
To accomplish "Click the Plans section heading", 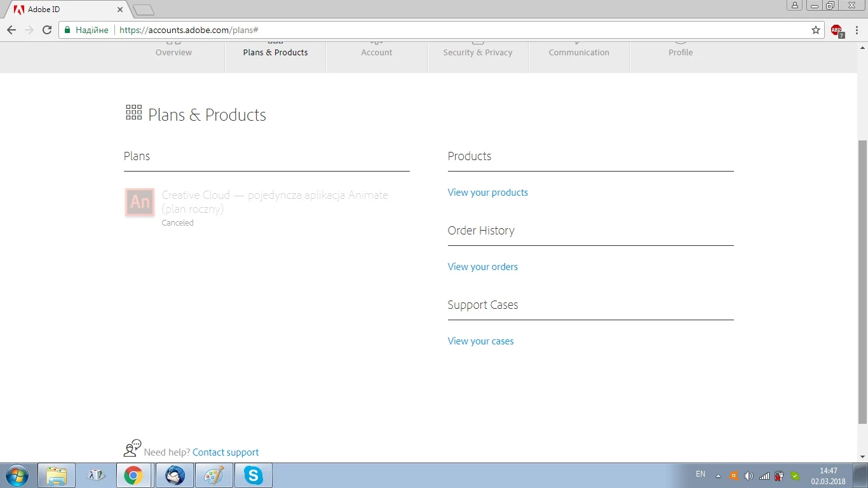I will [137, 156].
